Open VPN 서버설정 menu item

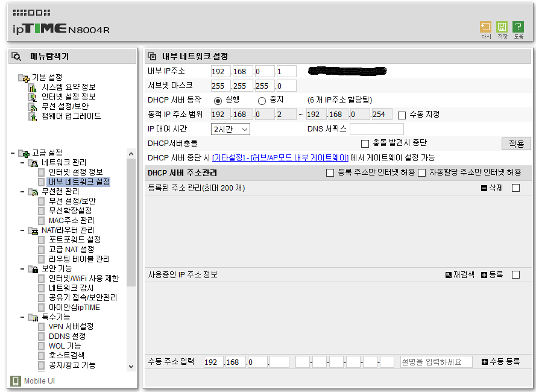(x=71, y=327)
